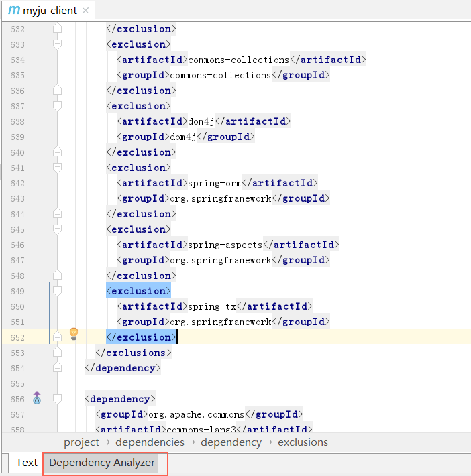This screenshot has height=476, width=471.
Task: Click the opening dependency tag on line 656
Action: tap(120, 399)
